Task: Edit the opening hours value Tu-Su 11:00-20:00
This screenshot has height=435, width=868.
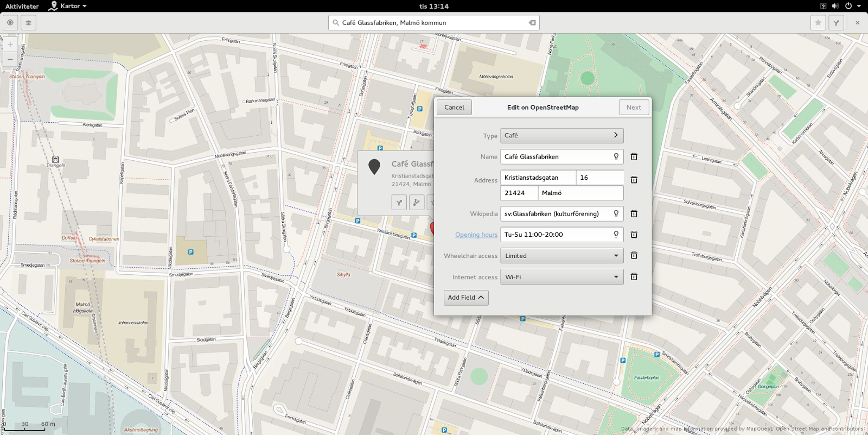Action: click(562, 235)
